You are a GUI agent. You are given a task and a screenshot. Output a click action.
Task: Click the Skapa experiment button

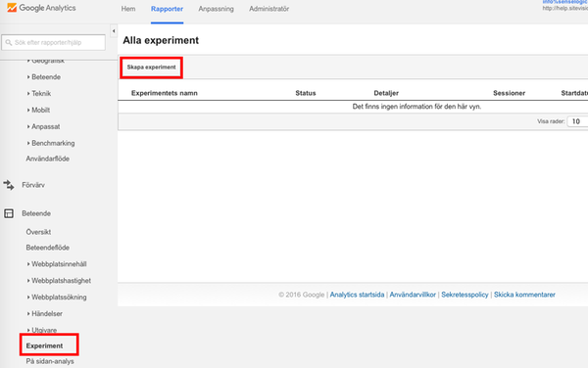[x=152, y=68]
